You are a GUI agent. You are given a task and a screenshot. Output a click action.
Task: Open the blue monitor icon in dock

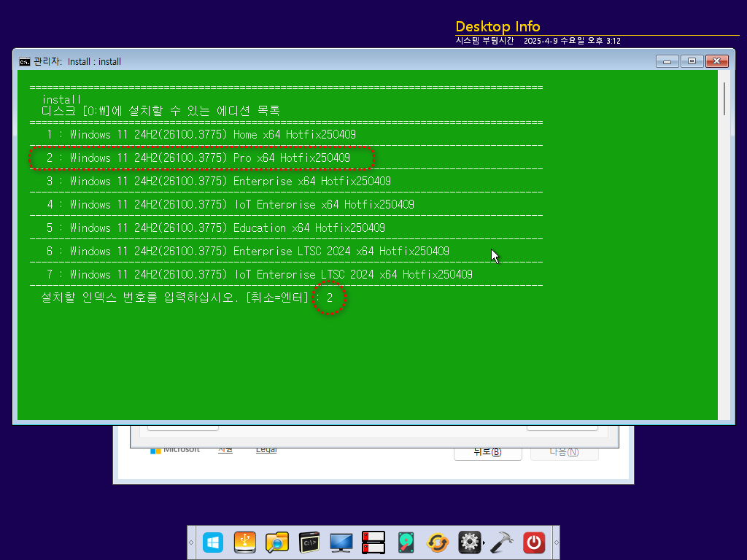pos(341,542)
